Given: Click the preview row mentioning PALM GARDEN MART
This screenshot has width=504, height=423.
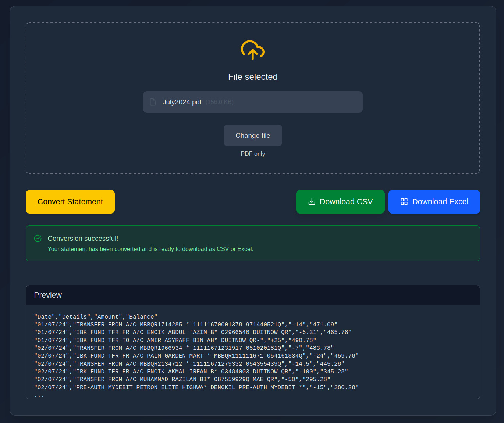Looking at the screenshot, I should [196, 356].
